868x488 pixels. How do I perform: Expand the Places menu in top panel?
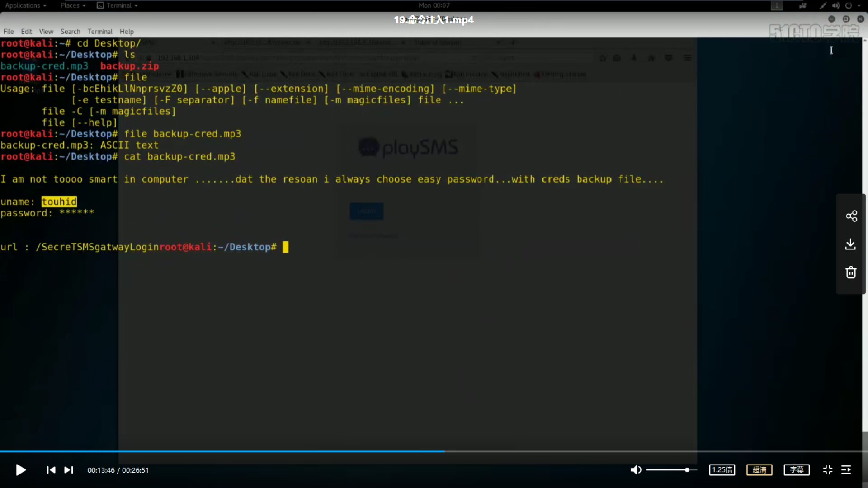click(x=73, y=5)
